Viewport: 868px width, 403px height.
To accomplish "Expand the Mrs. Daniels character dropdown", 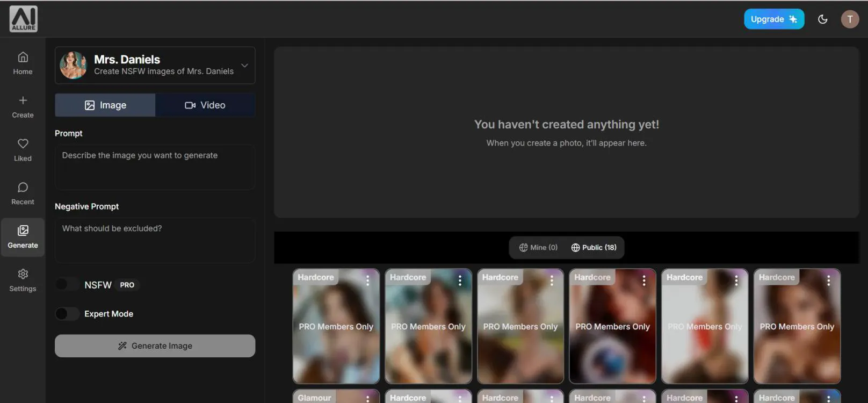I will (x=244, y=66).
